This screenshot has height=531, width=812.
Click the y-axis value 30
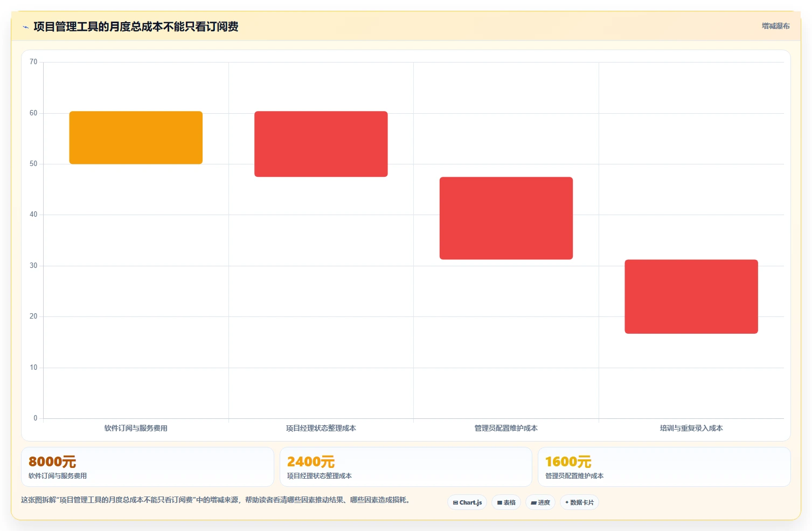click(x=33, y=266)
